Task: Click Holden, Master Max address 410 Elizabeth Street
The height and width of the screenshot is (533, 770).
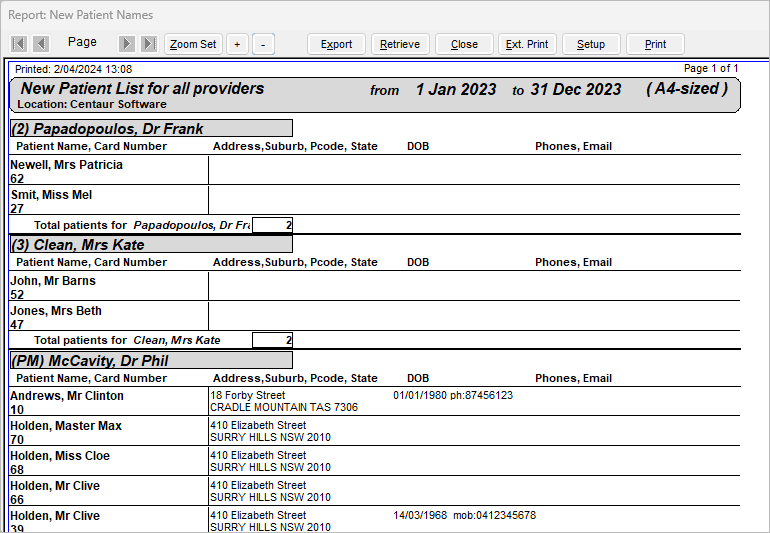Action: (x=258, y=425)
